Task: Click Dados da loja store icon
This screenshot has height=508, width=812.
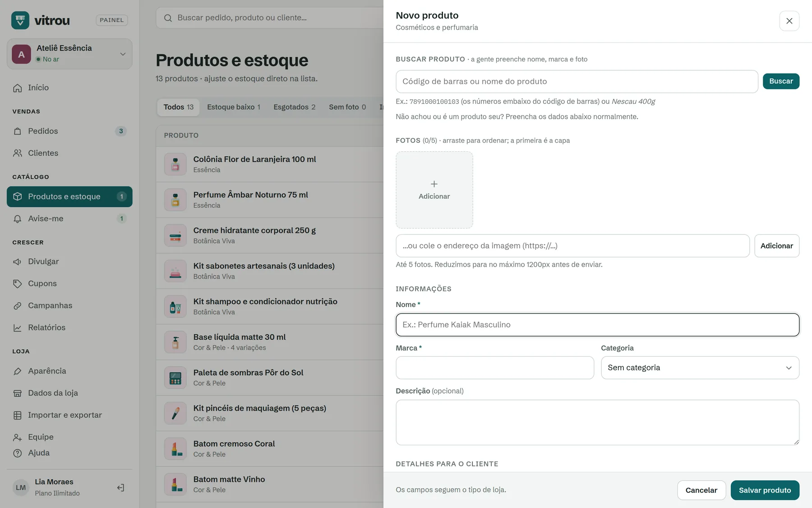Action: point(18,394)
